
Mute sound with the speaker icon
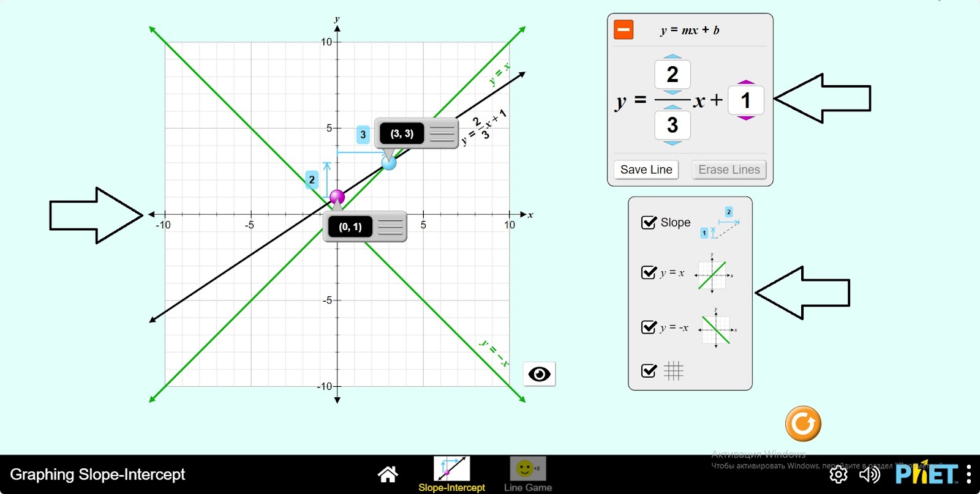pyautogui.click(x=869, y=474)
